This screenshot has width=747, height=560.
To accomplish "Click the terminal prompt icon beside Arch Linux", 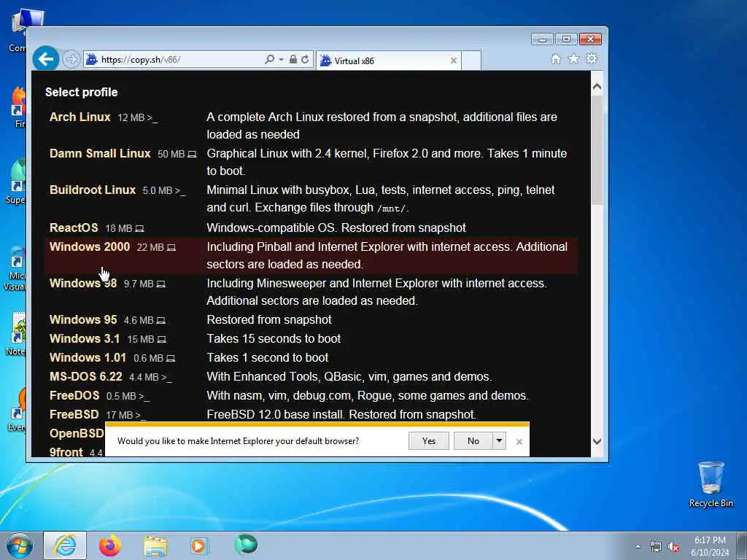I will [152, 117].
